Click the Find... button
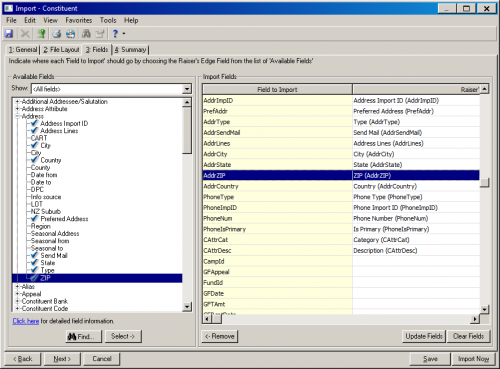Screen dimensions: 500x369 pyautogui.click(x=84, y=336)
